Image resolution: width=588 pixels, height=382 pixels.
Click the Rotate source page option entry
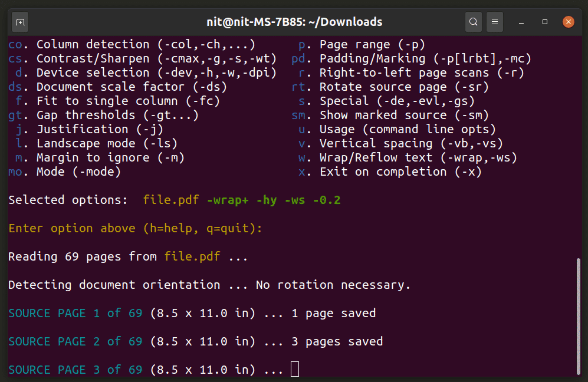[395, 87]
